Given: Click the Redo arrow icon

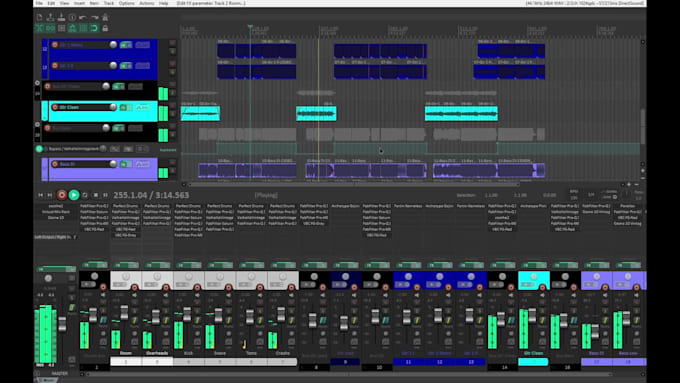Looking at the screenshot, I should [x=94, y=17].
